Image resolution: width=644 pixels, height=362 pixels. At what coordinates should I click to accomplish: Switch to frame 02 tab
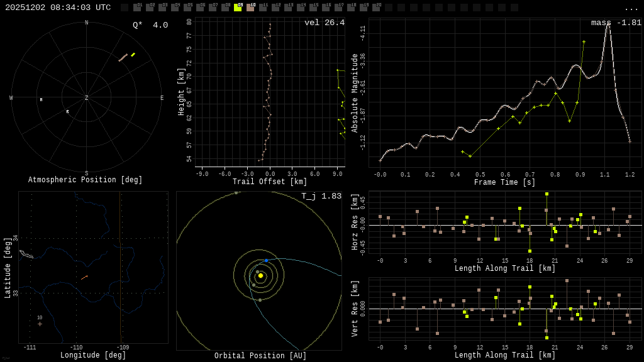click(x=149, y=8)
